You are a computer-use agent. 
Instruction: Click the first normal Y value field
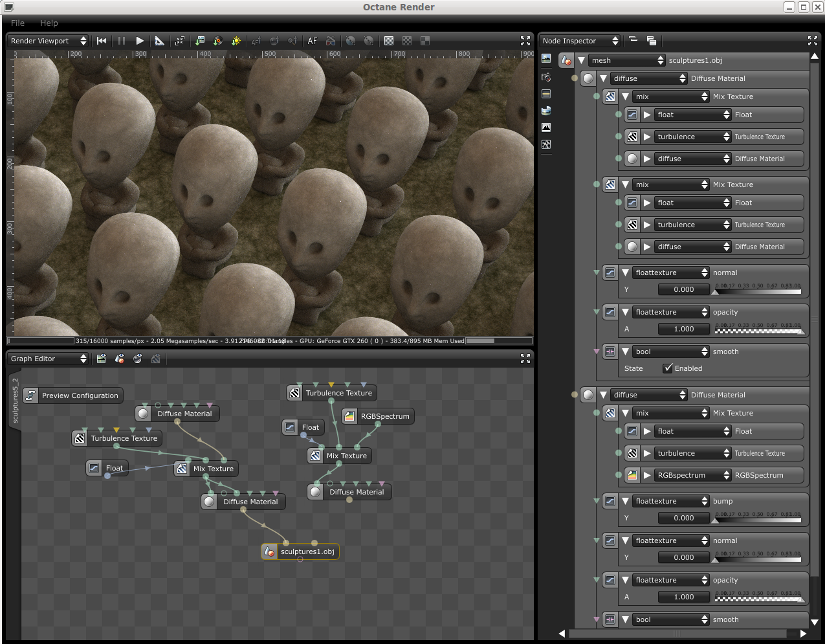pos(683,289)
